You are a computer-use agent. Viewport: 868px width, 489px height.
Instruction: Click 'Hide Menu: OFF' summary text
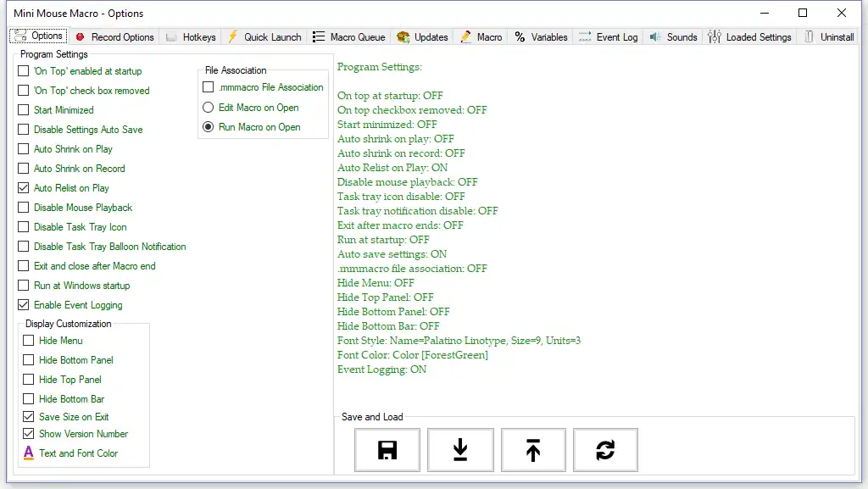[376, 283]
